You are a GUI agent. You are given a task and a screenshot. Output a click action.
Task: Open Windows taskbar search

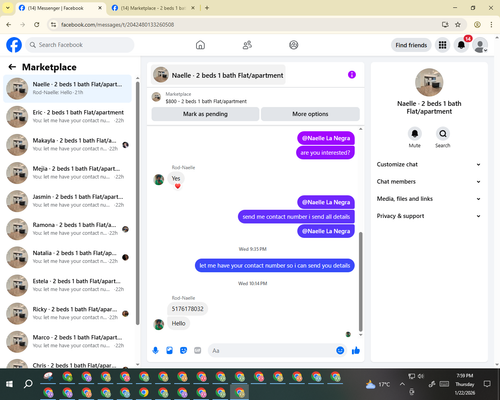(28, 384)
